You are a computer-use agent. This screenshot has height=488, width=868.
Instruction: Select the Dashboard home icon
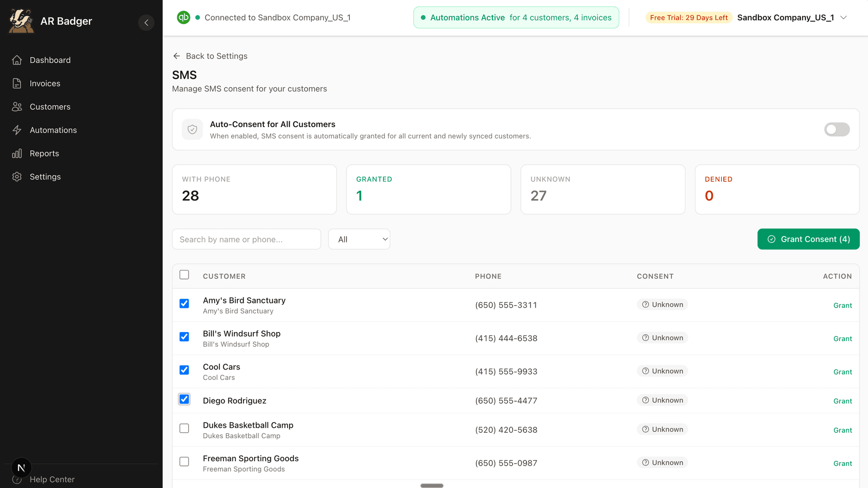pos(17,60)
